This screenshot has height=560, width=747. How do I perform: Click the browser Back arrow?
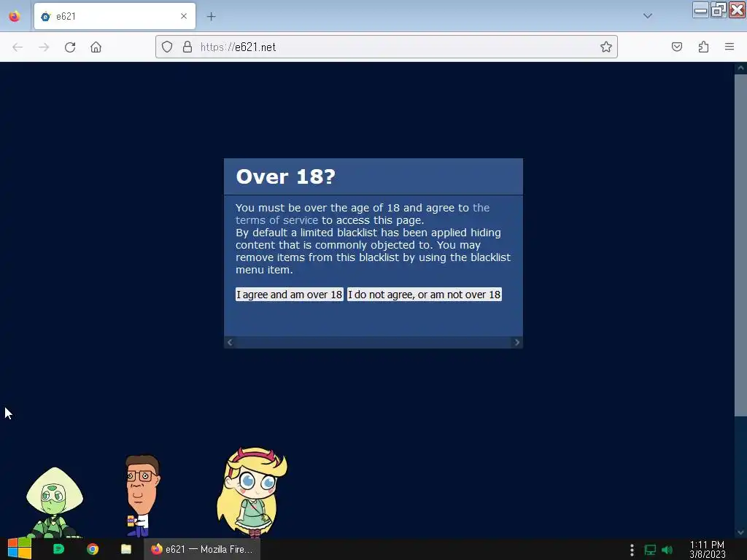[18, 47]
